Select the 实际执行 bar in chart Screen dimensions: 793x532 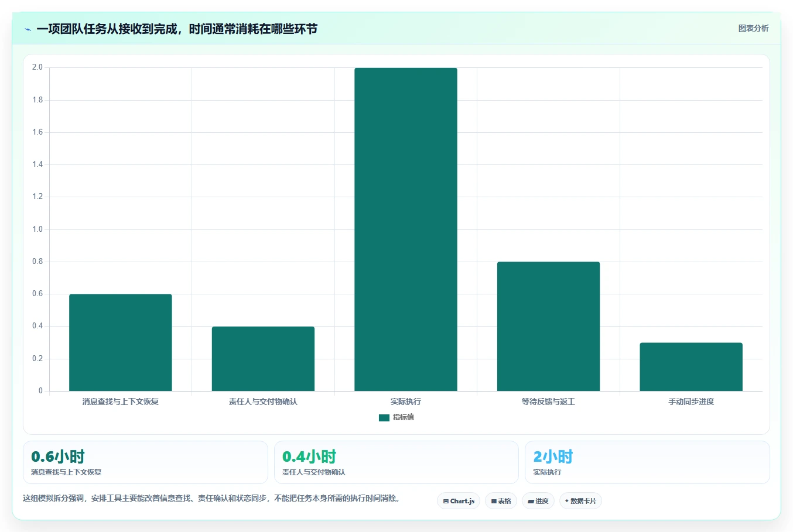click(406, 229)
